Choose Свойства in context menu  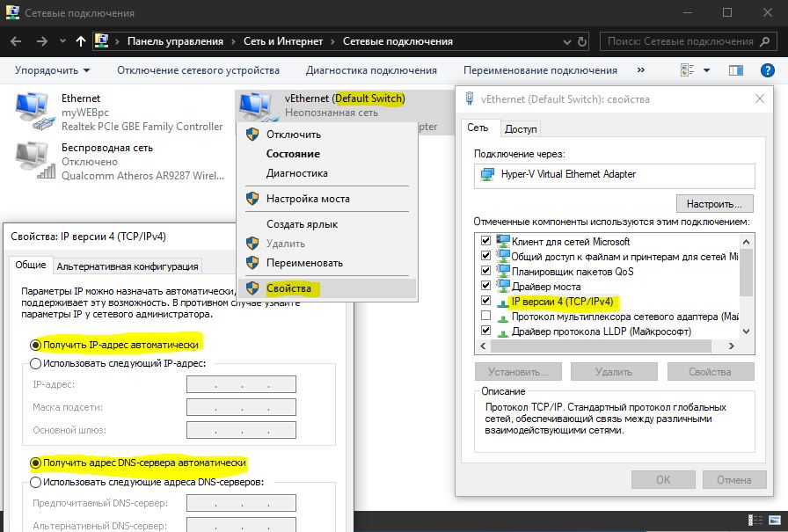326,288
